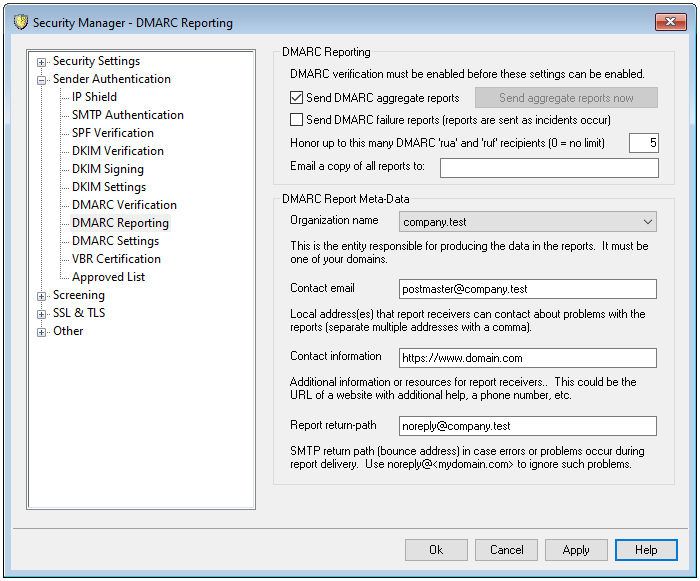Toggle Send DMARC failure reports checkbox
The width and height of the screenshot is (700, 581).
pos(296,120)
